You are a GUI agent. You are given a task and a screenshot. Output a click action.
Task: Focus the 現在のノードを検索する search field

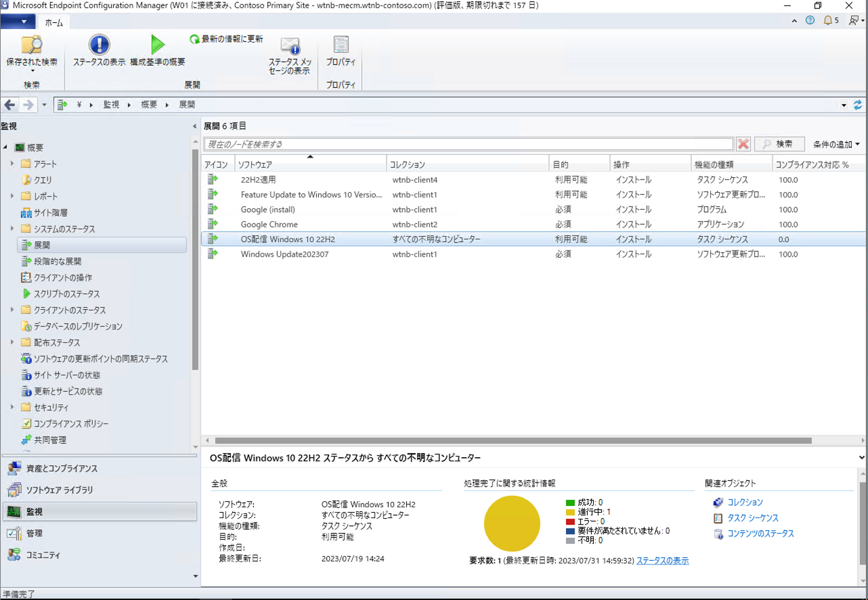coord(468,144)
